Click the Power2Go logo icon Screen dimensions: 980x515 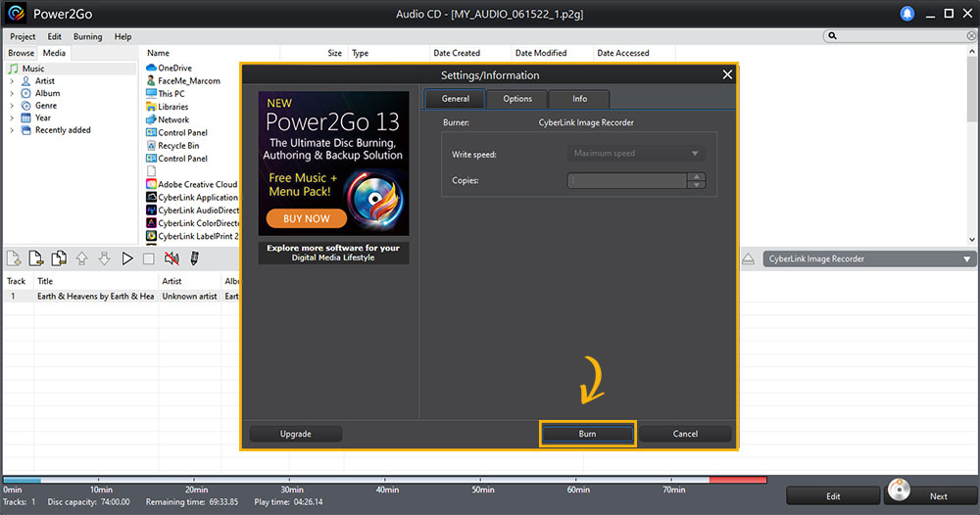point(17,13)
